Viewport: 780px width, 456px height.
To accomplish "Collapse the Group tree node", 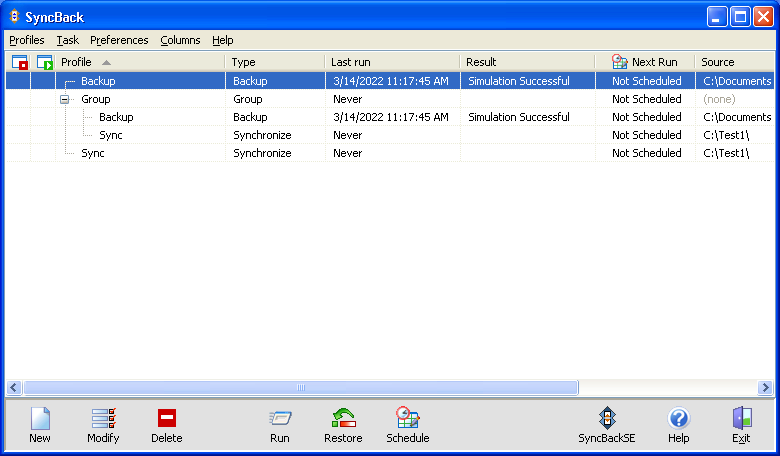I will 64,99.
